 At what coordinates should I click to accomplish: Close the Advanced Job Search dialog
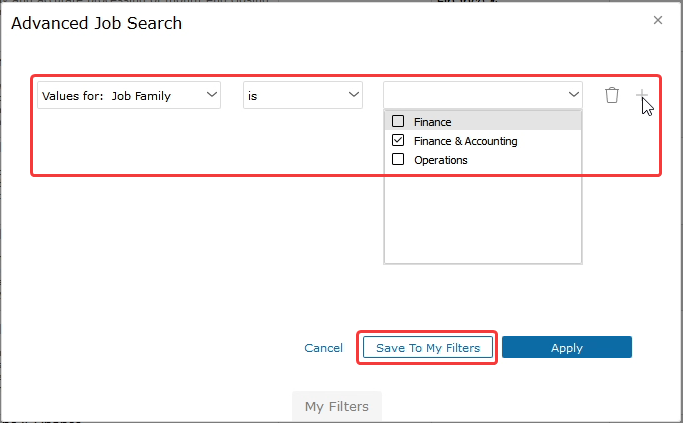click(x=657, y=20)
